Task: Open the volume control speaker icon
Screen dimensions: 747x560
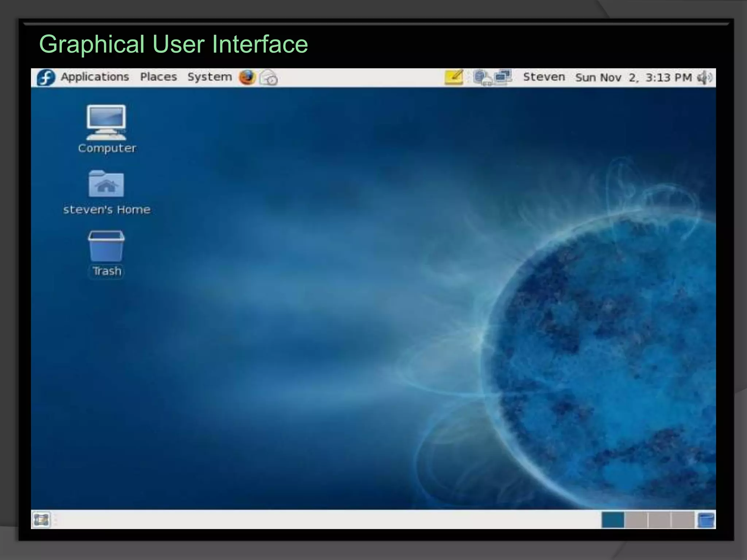Action: pyautogui.click(x=704, y=77)
